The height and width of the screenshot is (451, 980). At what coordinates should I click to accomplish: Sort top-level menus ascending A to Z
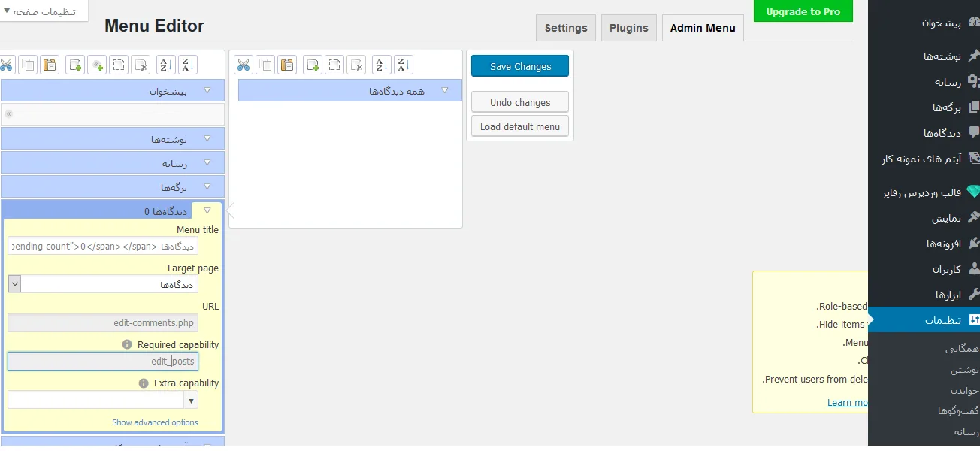click(166, 65)
